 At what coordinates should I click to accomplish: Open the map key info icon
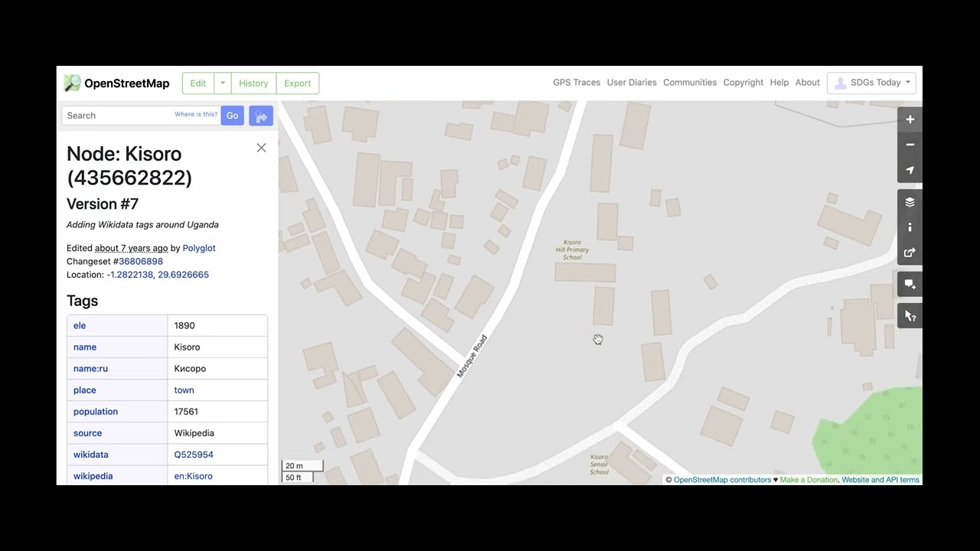(x=910, y=227)
